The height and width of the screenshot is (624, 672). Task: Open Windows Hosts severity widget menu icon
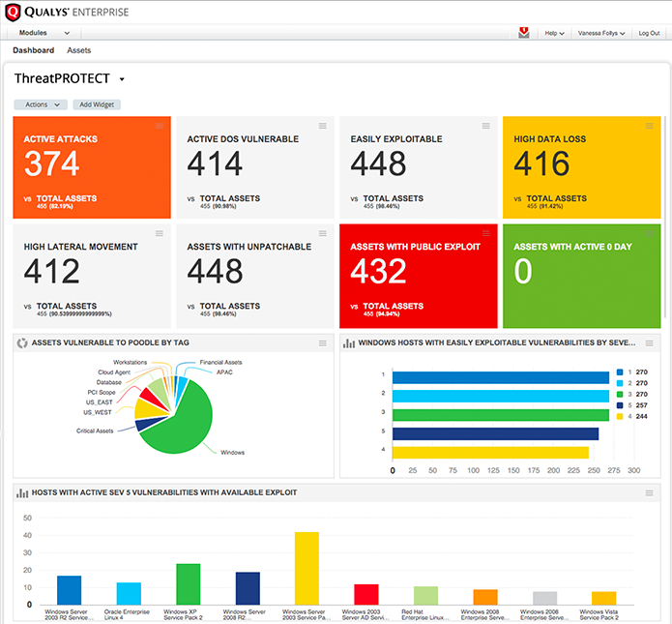click(650, 343)
